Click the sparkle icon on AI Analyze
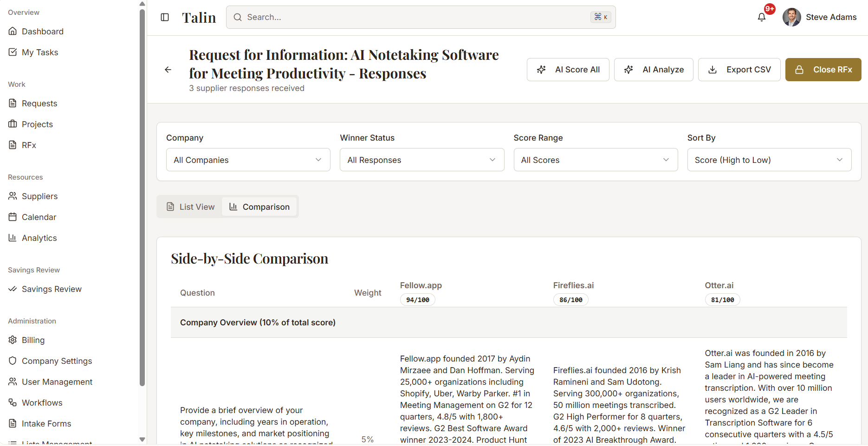 click(x=628, y=70)
